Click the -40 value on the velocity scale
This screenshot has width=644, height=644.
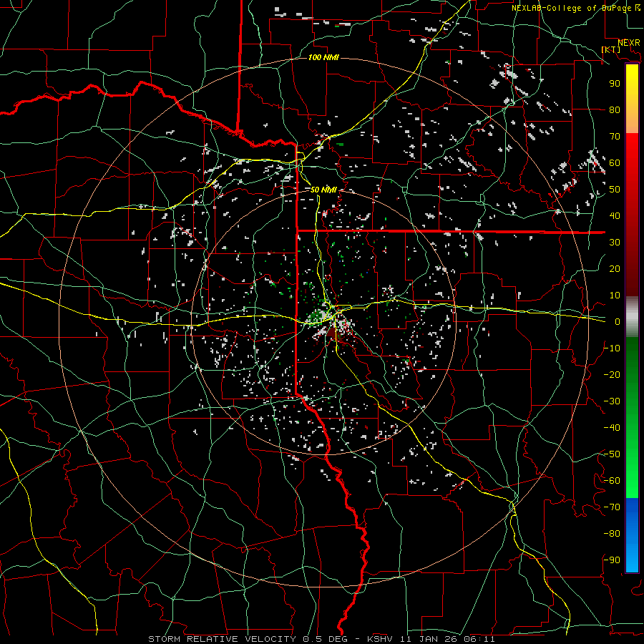pyautogui.click(x=612, y=428)
